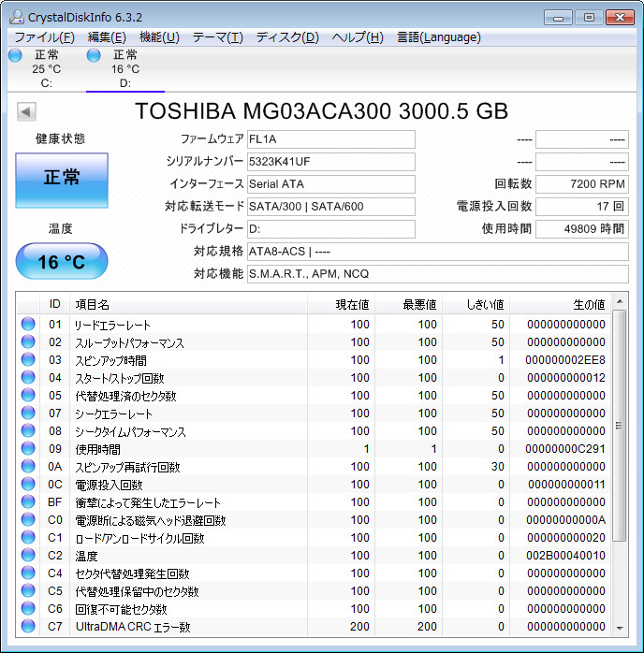Click the 16 °C temperature button
Screen dimensions: 644x653
[x=62, y=262]
